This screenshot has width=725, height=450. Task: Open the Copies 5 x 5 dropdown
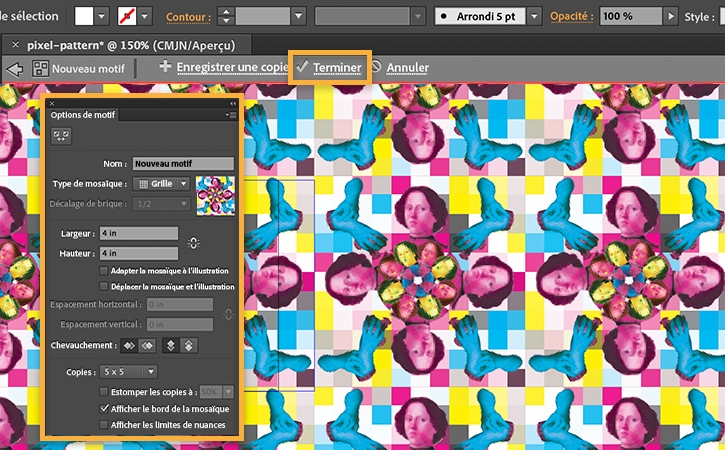pos(129,372)
